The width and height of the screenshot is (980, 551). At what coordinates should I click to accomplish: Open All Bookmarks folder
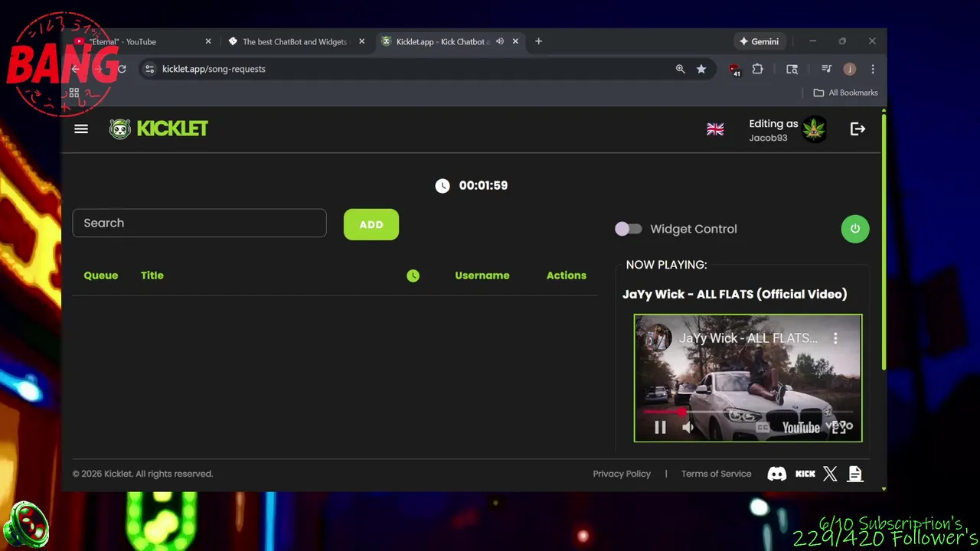pos(845,93)
